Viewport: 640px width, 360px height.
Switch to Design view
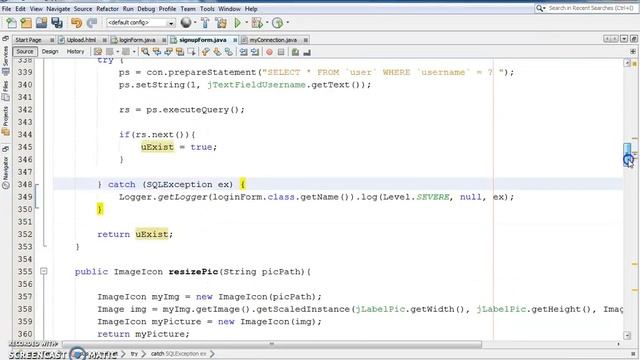point(50,52)
